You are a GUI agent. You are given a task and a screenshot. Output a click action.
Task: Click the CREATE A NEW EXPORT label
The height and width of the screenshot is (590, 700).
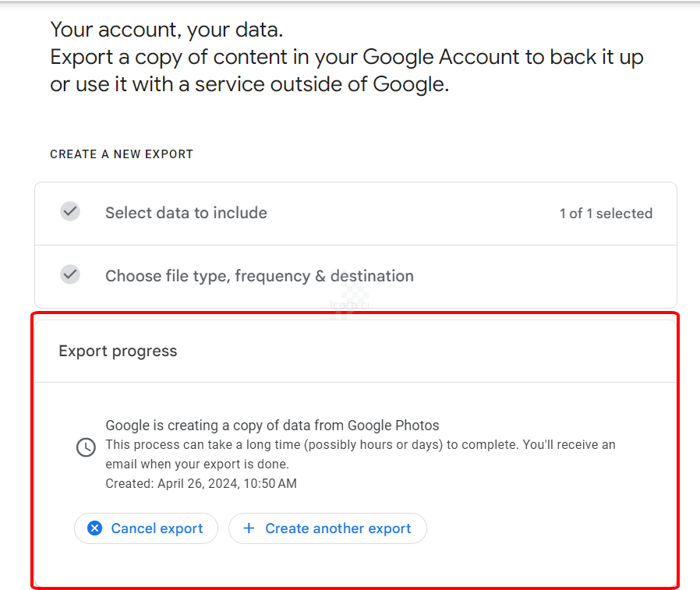[122, 154]
